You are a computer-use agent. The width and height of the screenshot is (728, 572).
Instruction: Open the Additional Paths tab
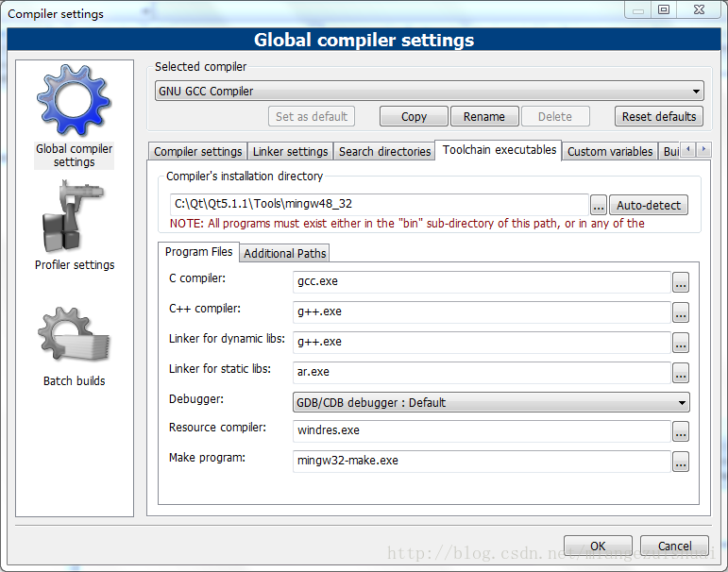click(284, 254)
